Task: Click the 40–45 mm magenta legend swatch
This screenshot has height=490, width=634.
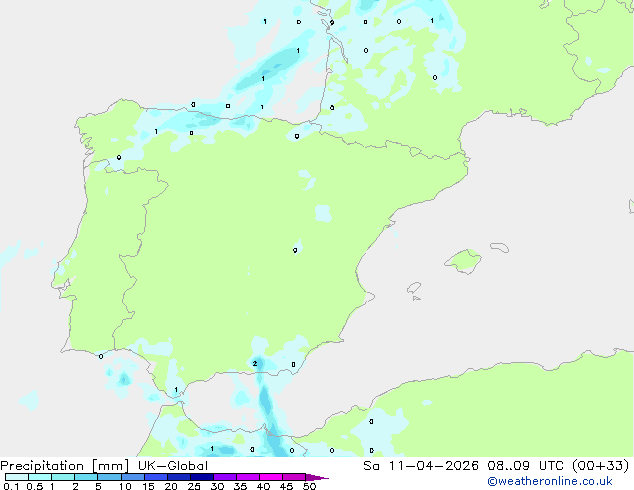Action: 271,477
